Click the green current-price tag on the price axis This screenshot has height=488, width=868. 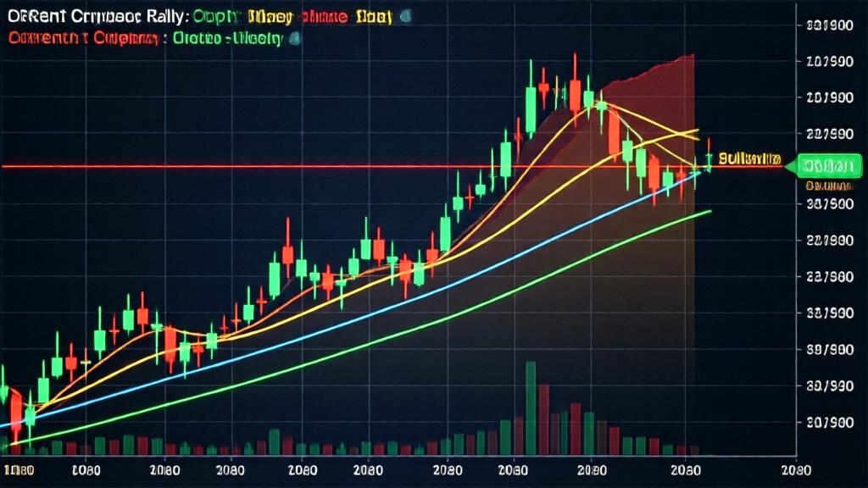(825, 166)
